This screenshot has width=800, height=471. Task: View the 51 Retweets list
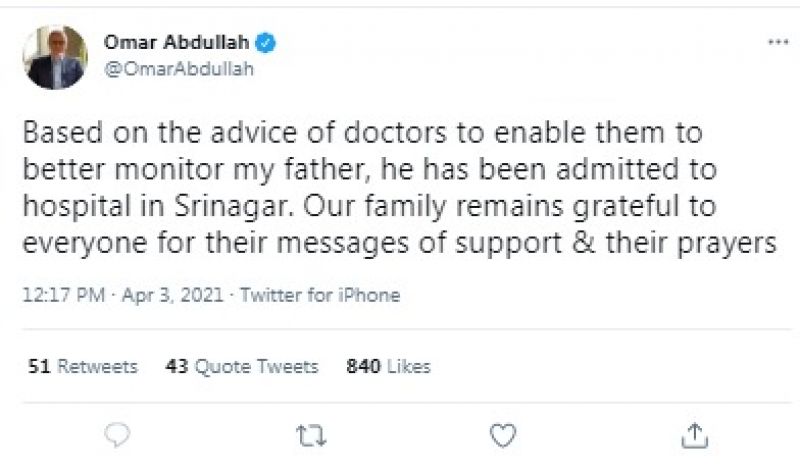pos(83,367)
